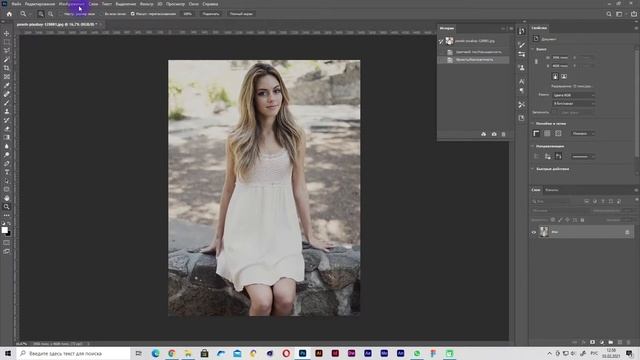Create new document from current history state
Image resolution: width=640 pixels, height=360 pixels.
pyautogui.click(x=484, y=134)
